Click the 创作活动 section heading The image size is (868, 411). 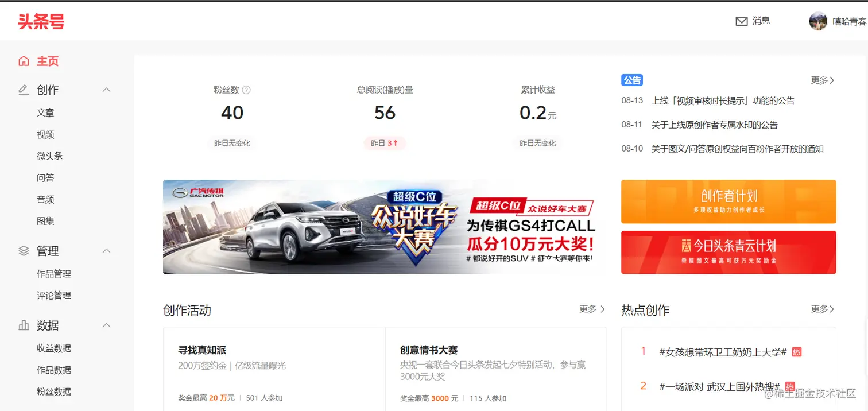click(x=187, y=310)
